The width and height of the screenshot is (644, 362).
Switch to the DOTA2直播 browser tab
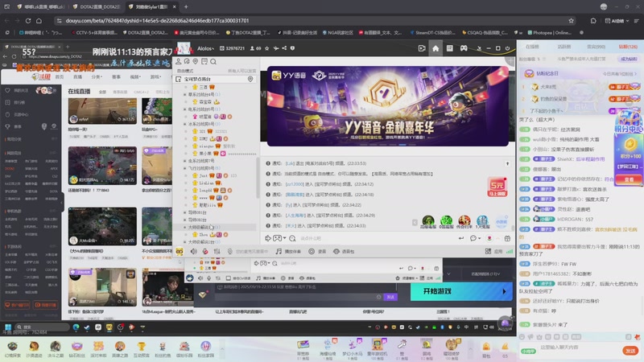(x=96, y=6)
